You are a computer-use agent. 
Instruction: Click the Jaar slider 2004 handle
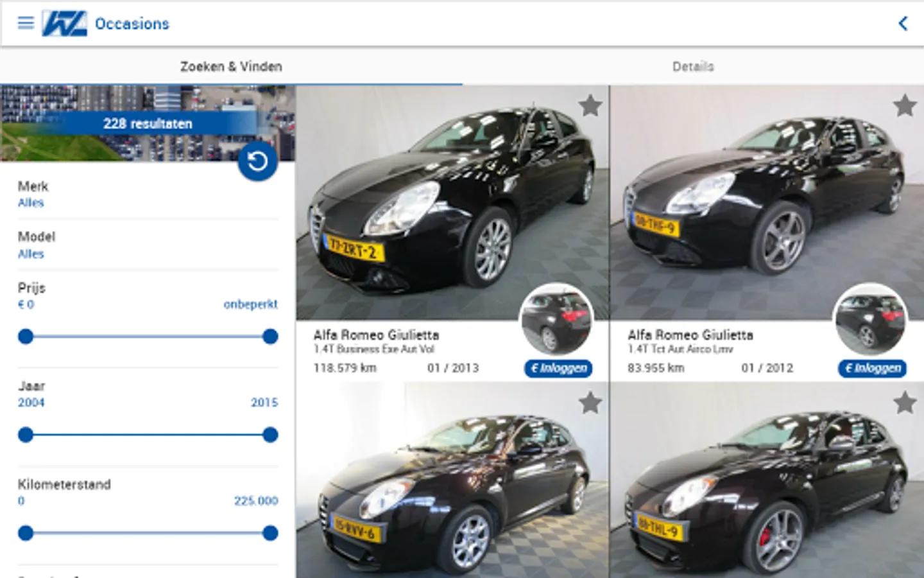click(x=26, y=435)
